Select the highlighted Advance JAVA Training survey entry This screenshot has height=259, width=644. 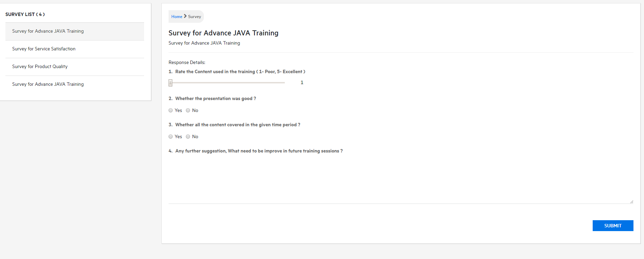48,31
